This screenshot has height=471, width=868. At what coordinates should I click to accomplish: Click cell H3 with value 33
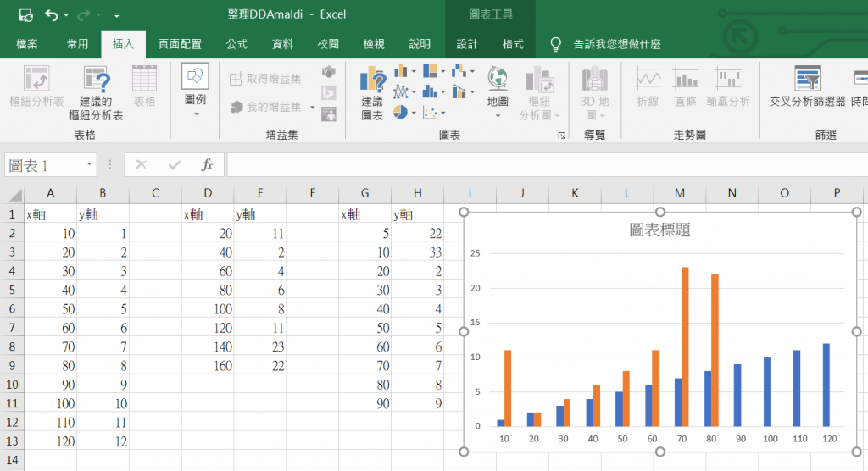417,252
